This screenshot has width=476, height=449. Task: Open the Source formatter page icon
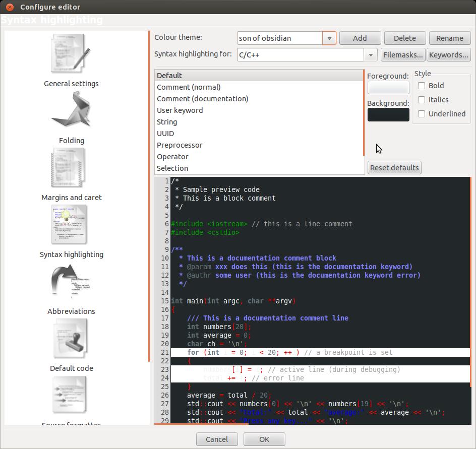pos(70,395)
